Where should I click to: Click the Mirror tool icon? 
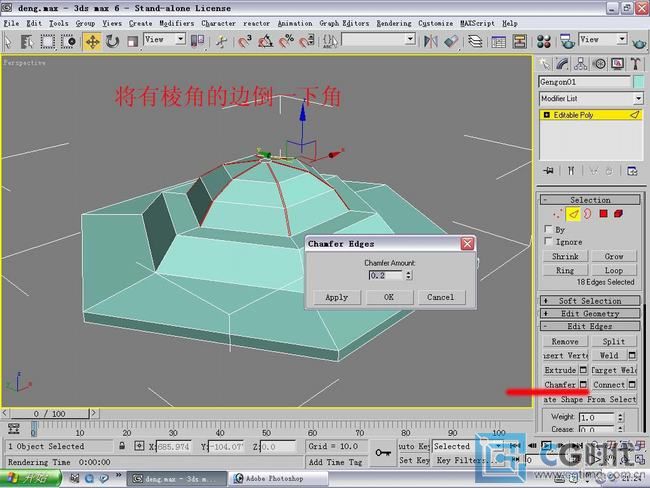[431, 41]
